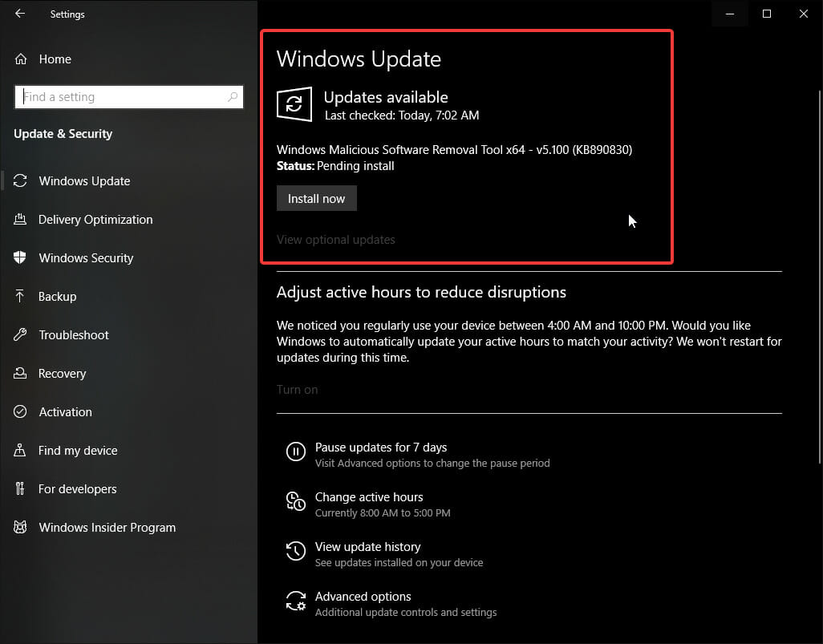Click the back arrow icon in Settings

20,14
